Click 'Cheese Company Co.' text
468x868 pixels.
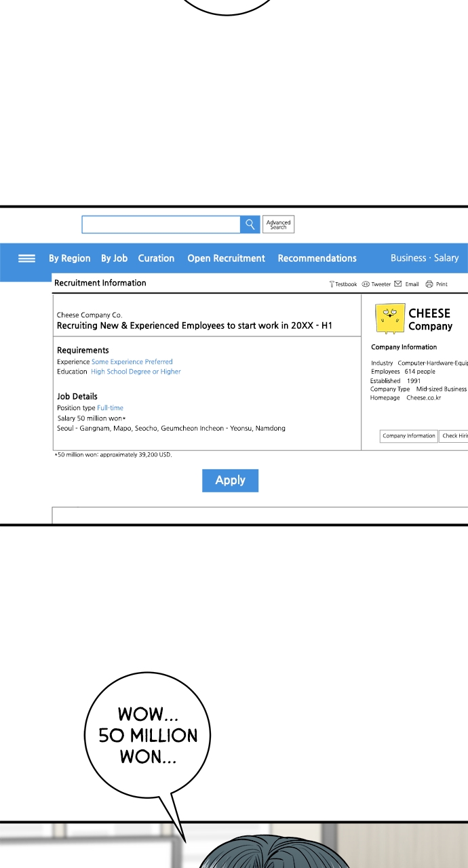coord(90,315)
